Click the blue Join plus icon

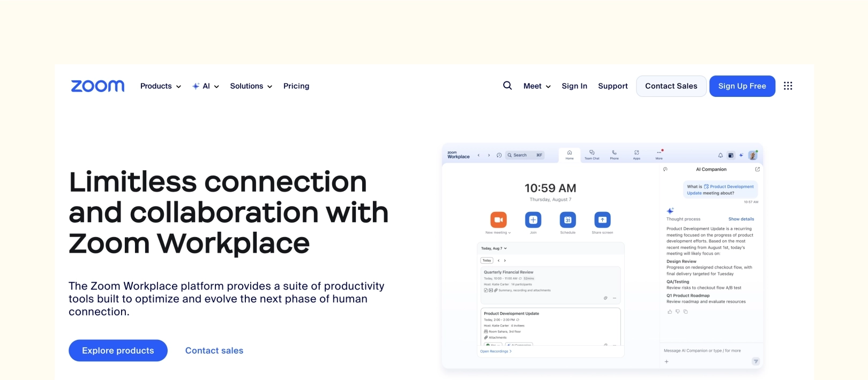533,220
